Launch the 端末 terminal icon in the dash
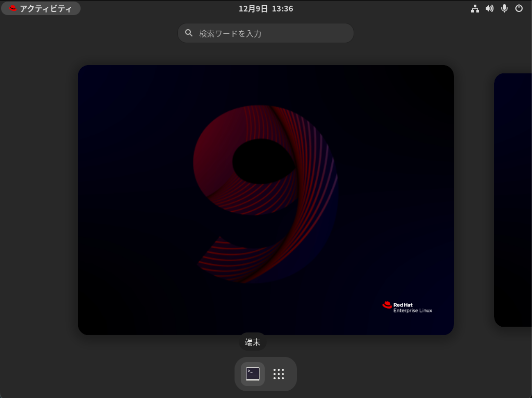 (x=253, y=374)
